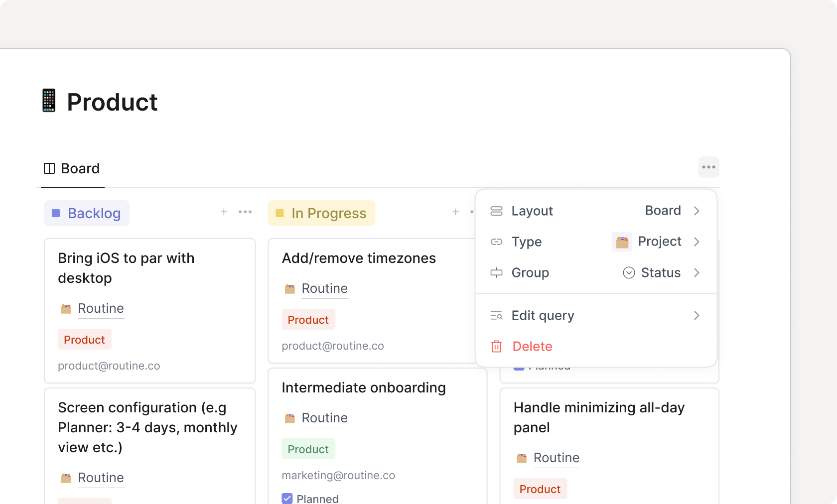Open Routine link on Bring iOS card

[101, 309]
